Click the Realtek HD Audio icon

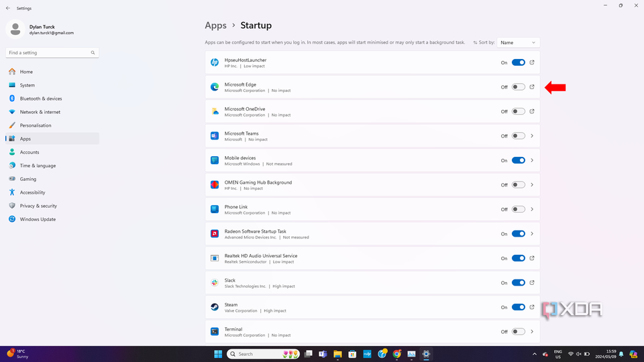click(x=215, y=258)
